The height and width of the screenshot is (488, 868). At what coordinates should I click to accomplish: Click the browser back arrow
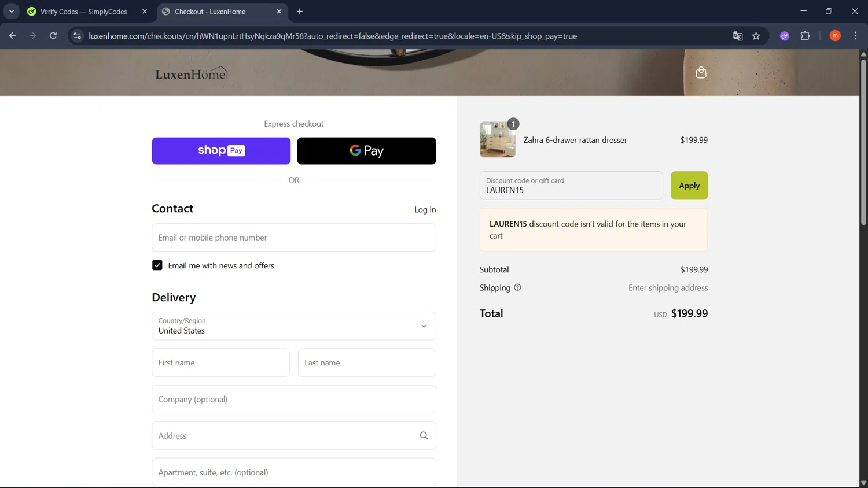point(12,36)
